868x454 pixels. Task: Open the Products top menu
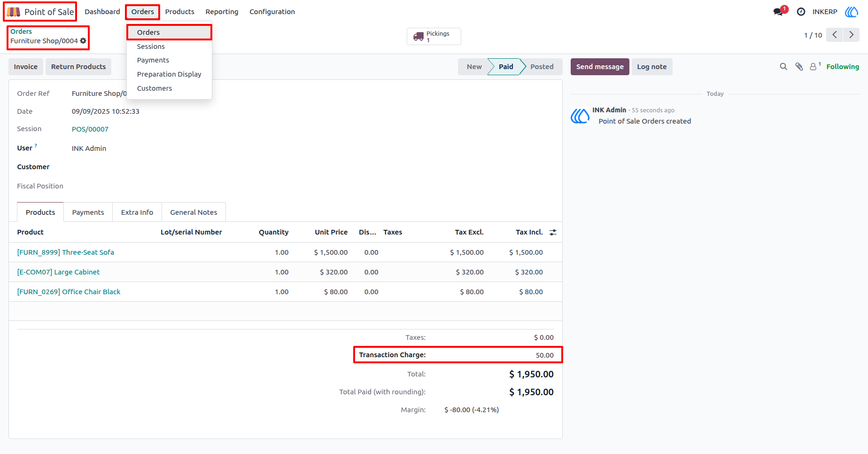[x=179, y=12]
